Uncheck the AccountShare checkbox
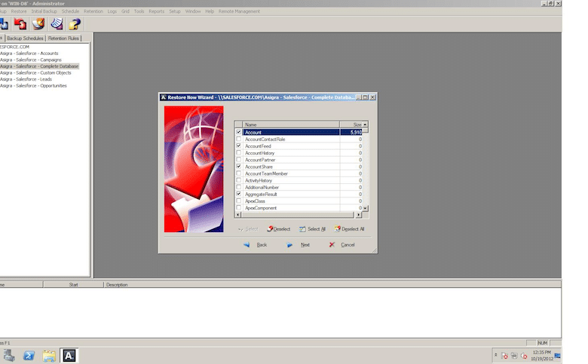This screenshot has height=364, width=588. point(238,167)
